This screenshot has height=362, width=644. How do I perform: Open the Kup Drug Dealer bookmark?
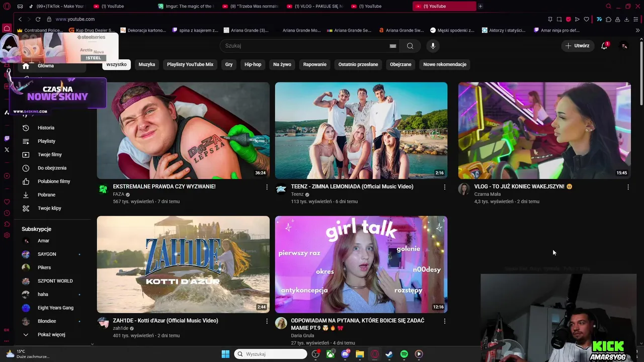click(91, 30)
